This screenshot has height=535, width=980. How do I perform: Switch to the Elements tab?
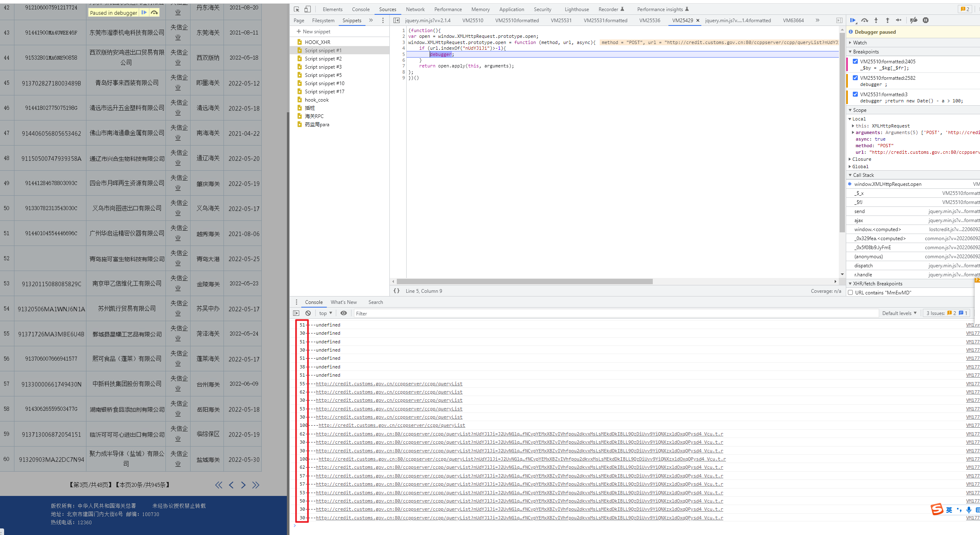pos(333,9)
